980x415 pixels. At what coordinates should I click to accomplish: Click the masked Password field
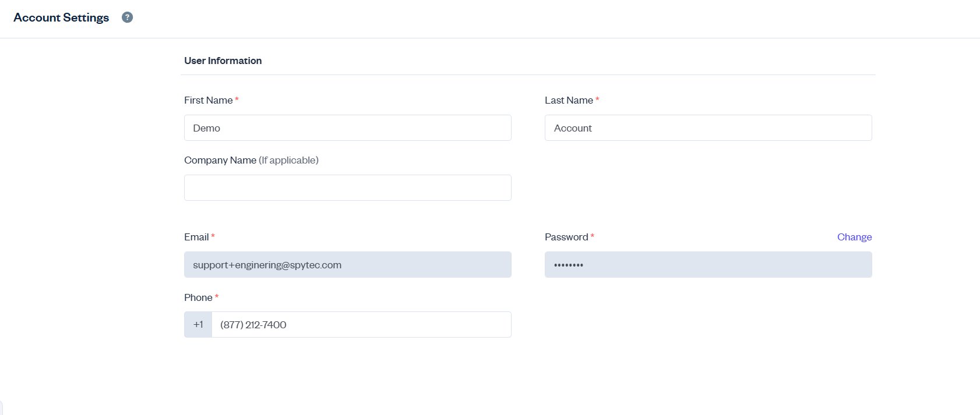[x=708, y=265]
